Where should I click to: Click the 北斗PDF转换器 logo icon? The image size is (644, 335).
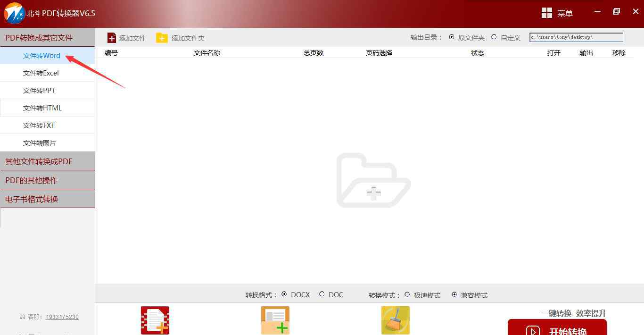coord(14,13)
